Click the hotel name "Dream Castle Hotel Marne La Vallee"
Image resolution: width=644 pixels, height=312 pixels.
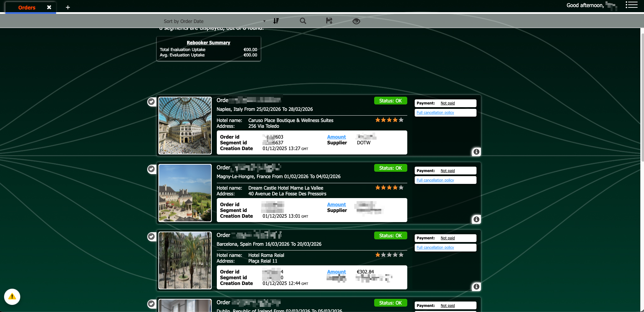[286, 188]
